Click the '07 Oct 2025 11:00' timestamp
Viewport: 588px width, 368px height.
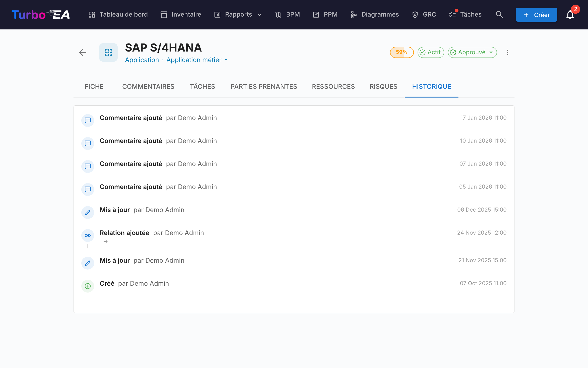(483, 283)
